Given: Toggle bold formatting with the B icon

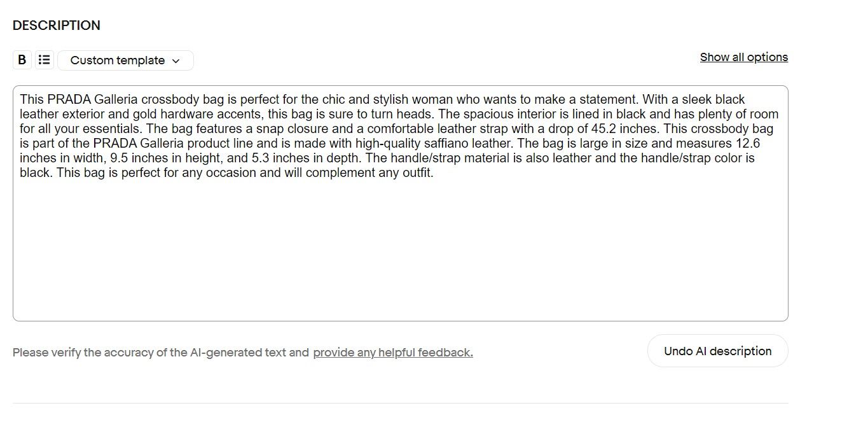Looking at the screenshot, I should point(22,60).
